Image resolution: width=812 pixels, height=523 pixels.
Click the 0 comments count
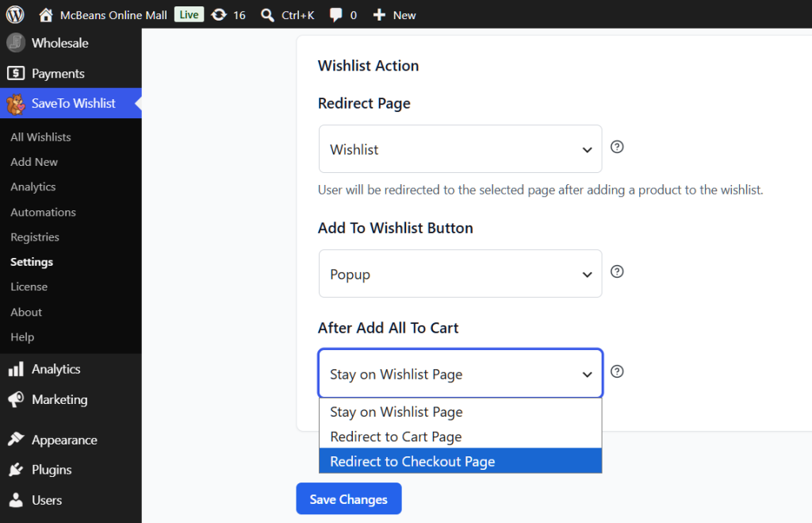(x=353, y=15)
